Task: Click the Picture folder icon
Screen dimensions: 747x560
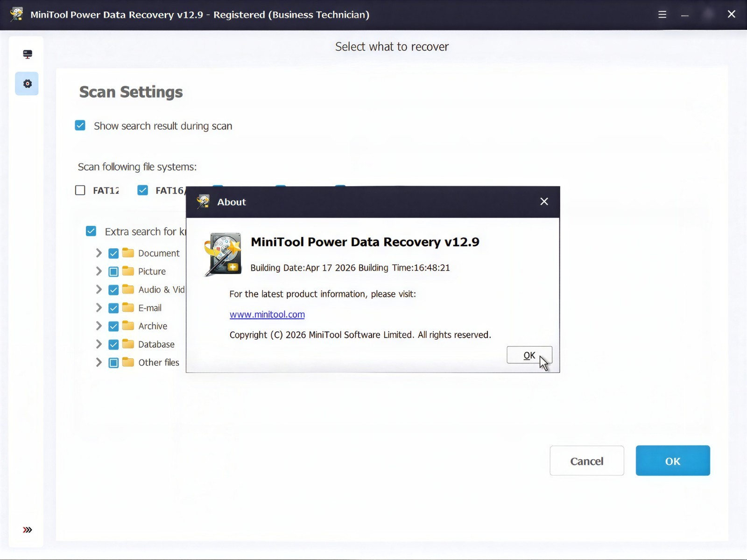Action: 128,271
